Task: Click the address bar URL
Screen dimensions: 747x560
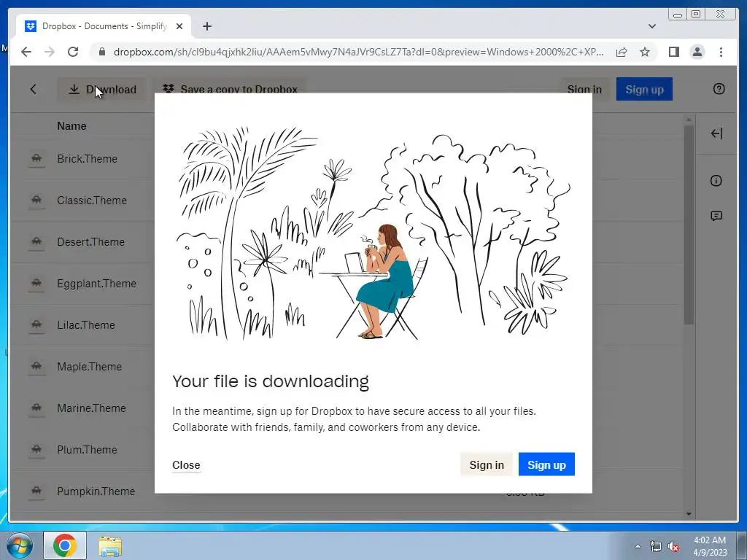Action: pos(358,52)
